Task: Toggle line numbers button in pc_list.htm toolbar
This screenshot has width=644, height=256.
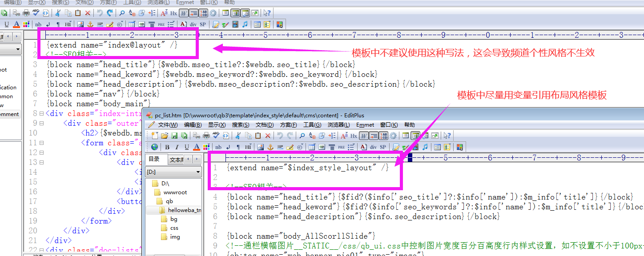Action: tap(383, 136)
